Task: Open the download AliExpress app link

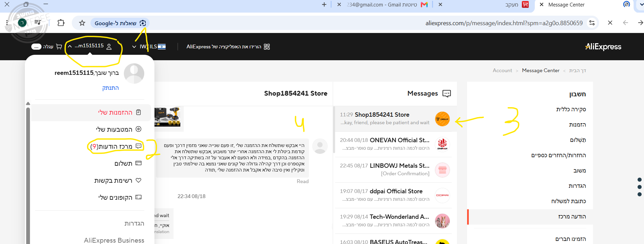Action: [224, 47]
